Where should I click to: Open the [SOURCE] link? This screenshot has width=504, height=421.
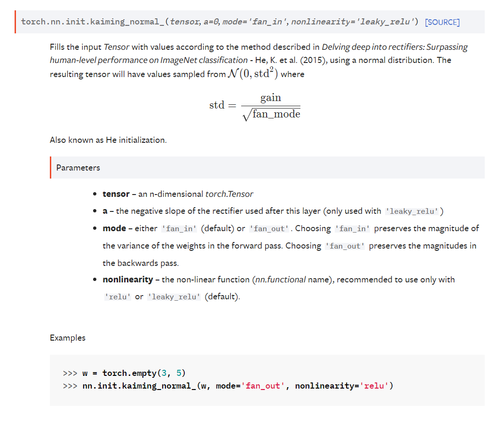point(442,22)
